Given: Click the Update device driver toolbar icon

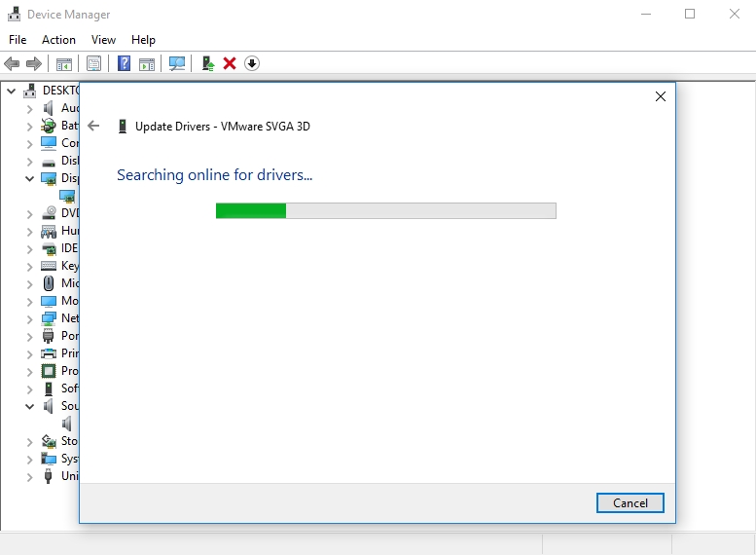Looking at the screenshot, I should click(207, 63).
